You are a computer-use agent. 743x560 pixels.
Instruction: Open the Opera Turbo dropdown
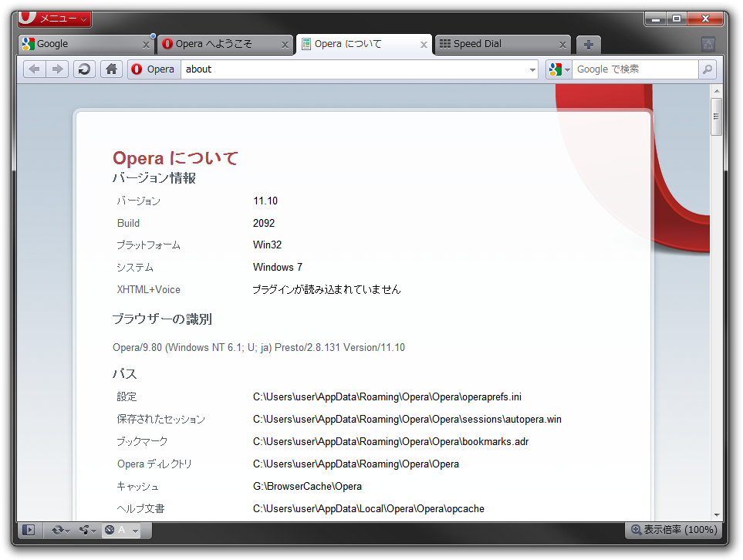click(122, 530)
